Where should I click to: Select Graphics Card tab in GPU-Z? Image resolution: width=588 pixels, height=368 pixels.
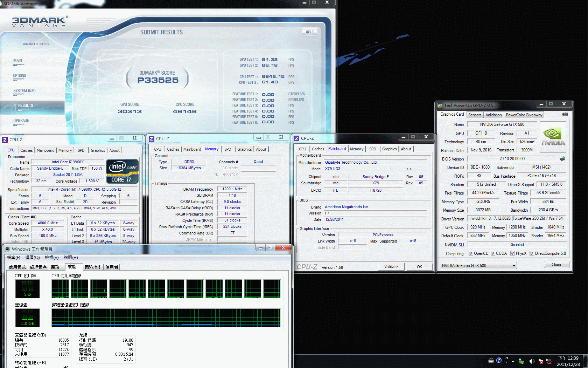click(x=452, y=114)
